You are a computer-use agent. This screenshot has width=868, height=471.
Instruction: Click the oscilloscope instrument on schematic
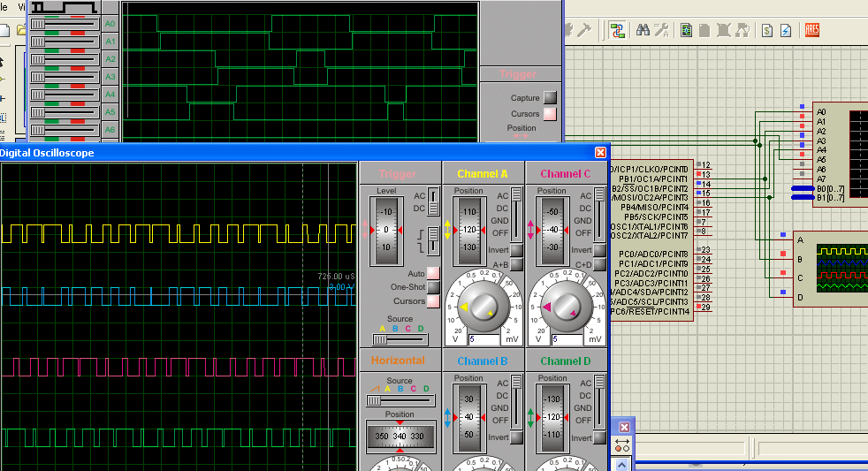click(x=830, y=269)
